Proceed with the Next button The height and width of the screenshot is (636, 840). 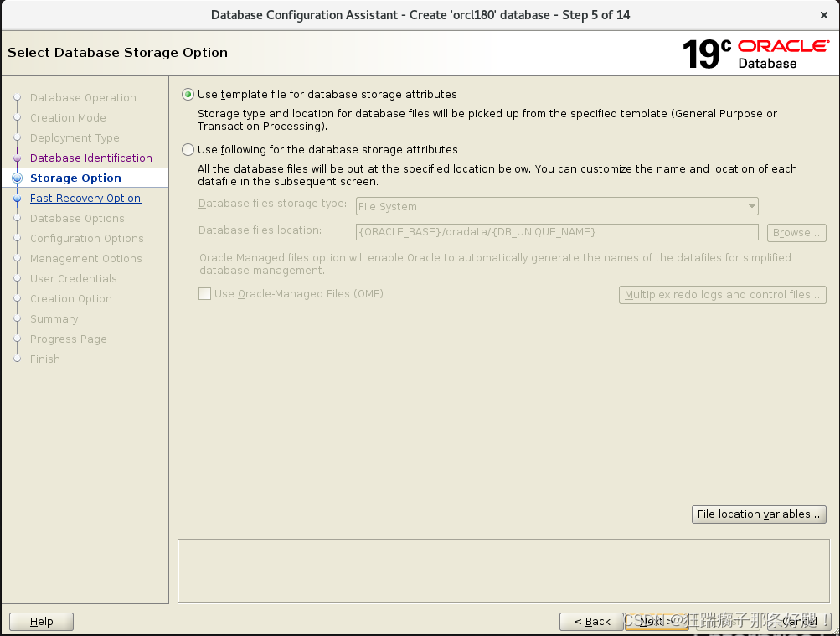coord(657,622)
